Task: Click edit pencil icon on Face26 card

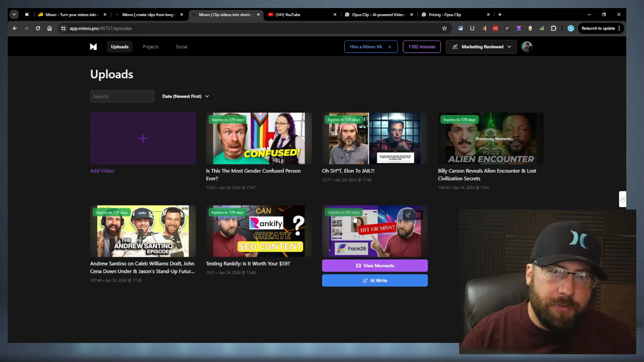Action: click(408, 215)
